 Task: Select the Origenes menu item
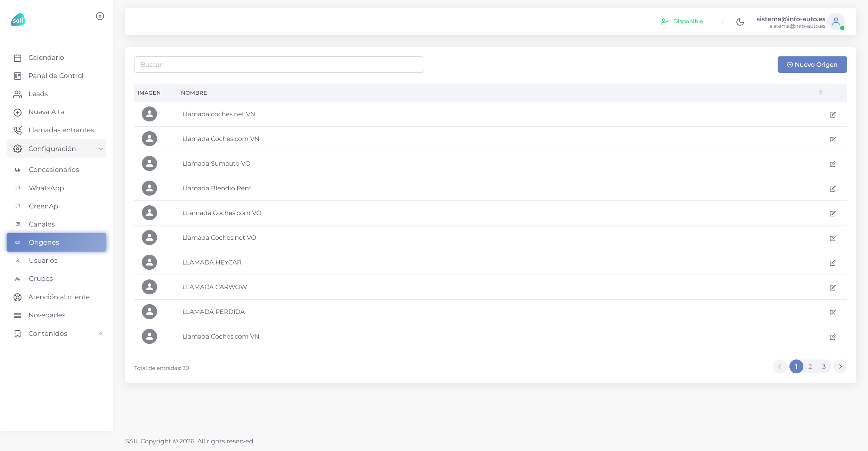[56, 242]
